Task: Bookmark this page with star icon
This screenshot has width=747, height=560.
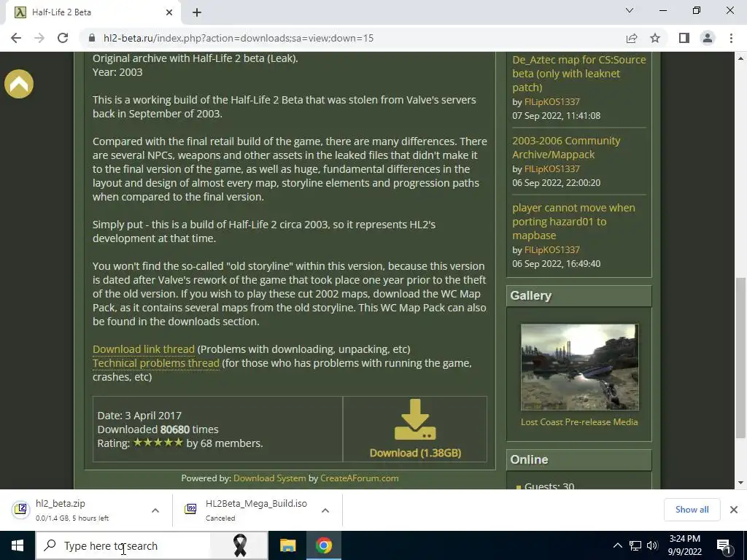Action: [x=655, y=38]
